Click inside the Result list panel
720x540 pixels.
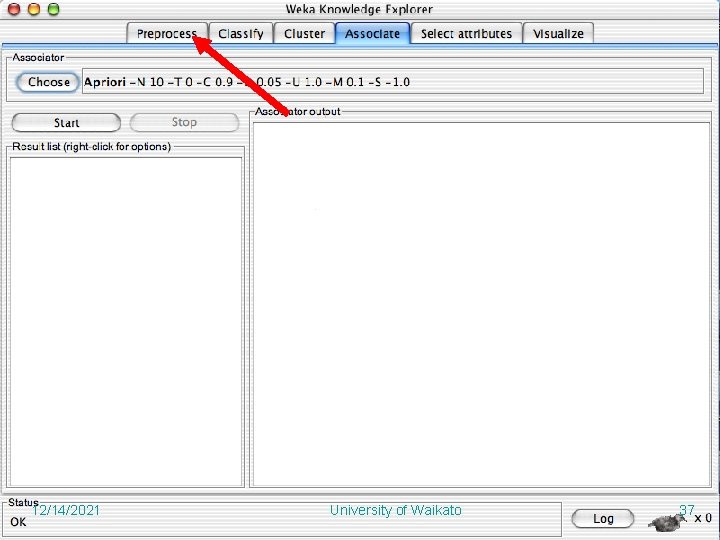coord(126,321)
